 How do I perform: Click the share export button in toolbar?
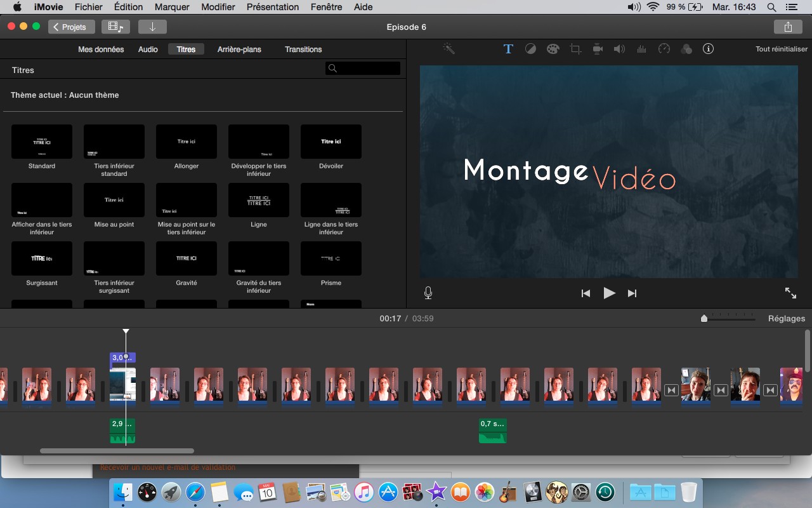(788, 27)
